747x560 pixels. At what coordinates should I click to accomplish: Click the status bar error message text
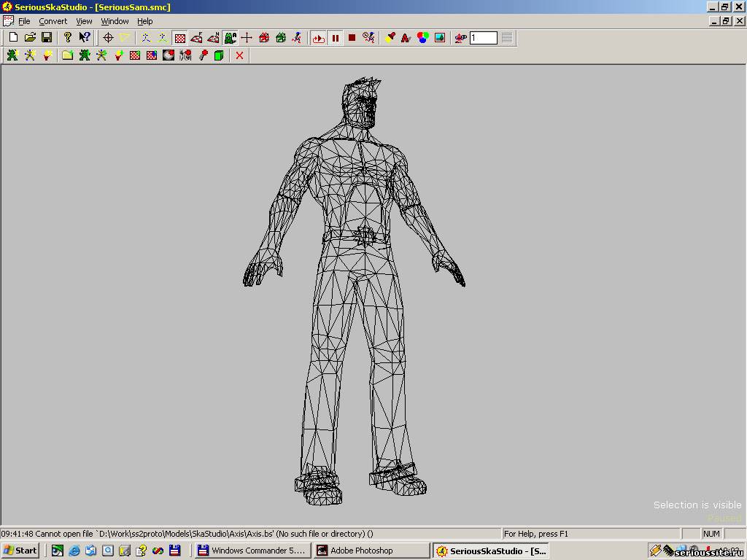[x=187, y=534]
